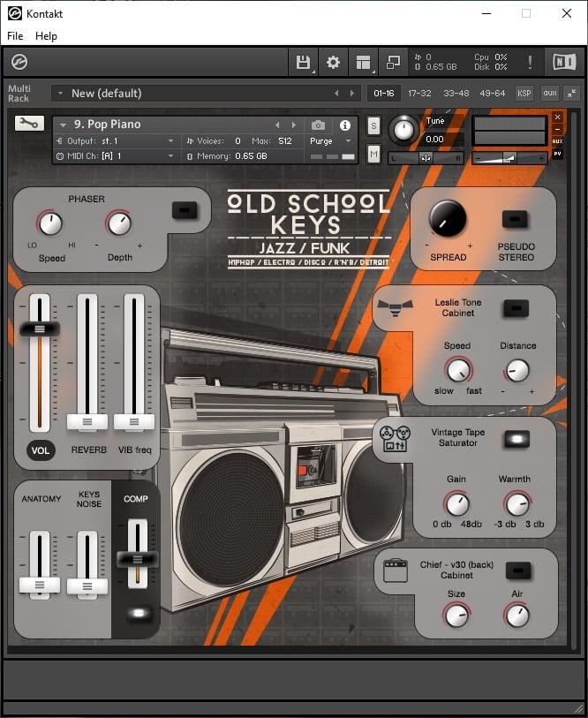
Task: Click the instrument pan slider
Action: [426, 158]
